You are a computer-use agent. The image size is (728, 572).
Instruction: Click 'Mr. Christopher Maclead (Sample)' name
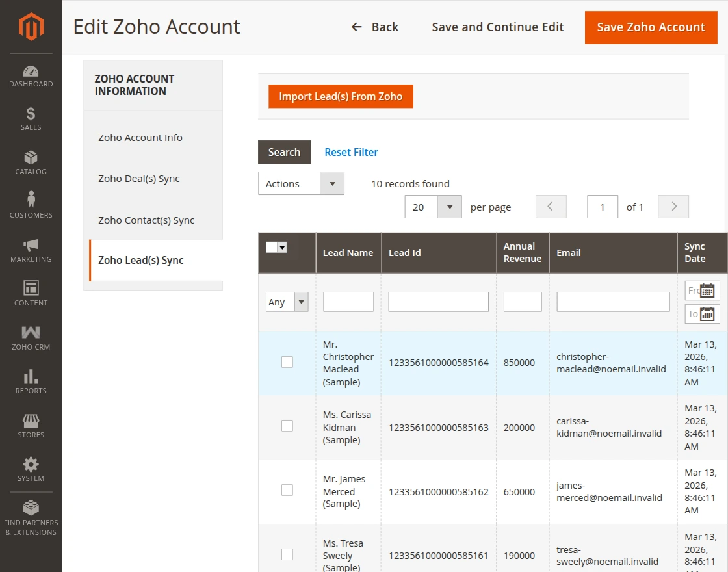click(x=348, y=363)
